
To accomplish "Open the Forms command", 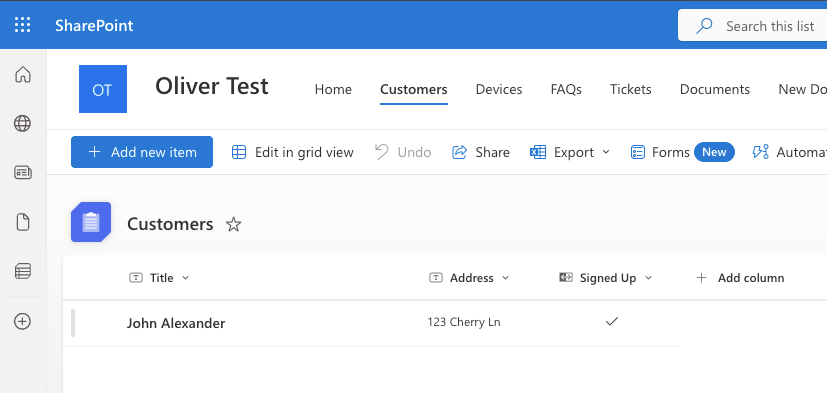I will [660, 152].
